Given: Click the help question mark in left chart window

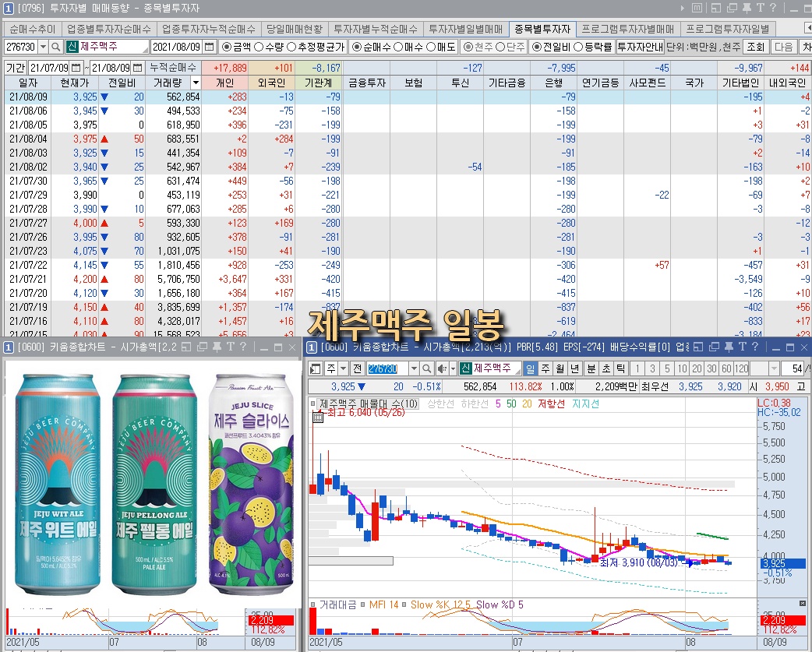Looking at the screenshot, I should click(243, 347).
